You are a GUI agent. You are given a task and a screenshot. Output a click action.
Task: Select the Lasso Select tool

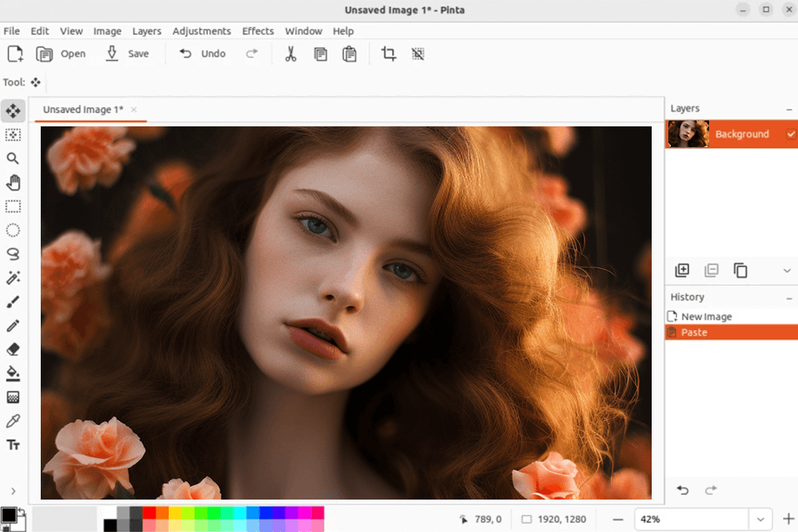(13, 254)
